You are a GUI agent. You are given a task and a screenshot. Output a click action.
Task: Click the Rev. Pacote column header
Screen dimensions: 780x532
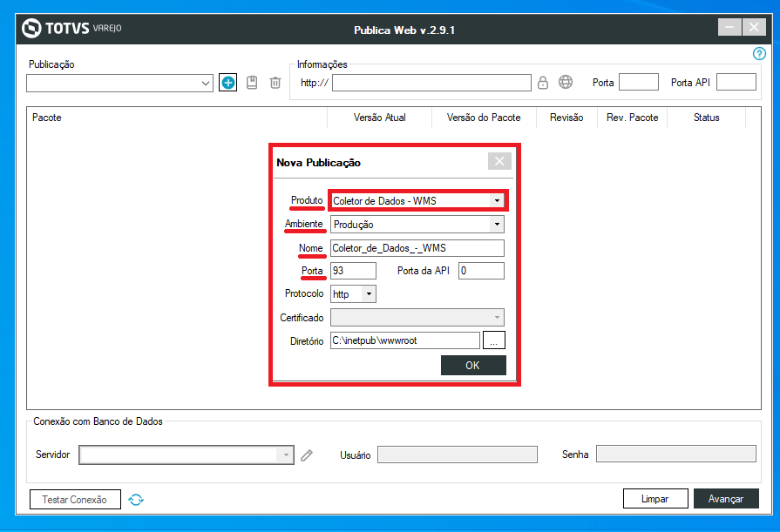coord(632,118)
